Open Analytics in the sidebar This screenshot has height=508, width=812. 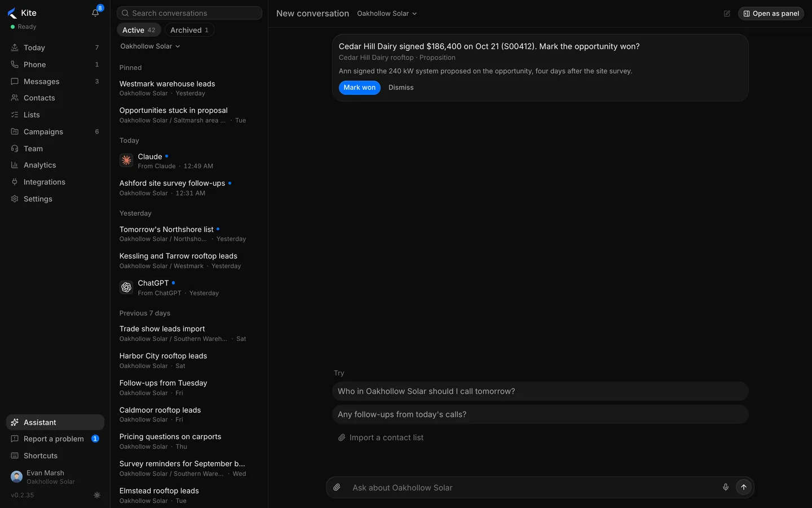[x=55, y=165]
